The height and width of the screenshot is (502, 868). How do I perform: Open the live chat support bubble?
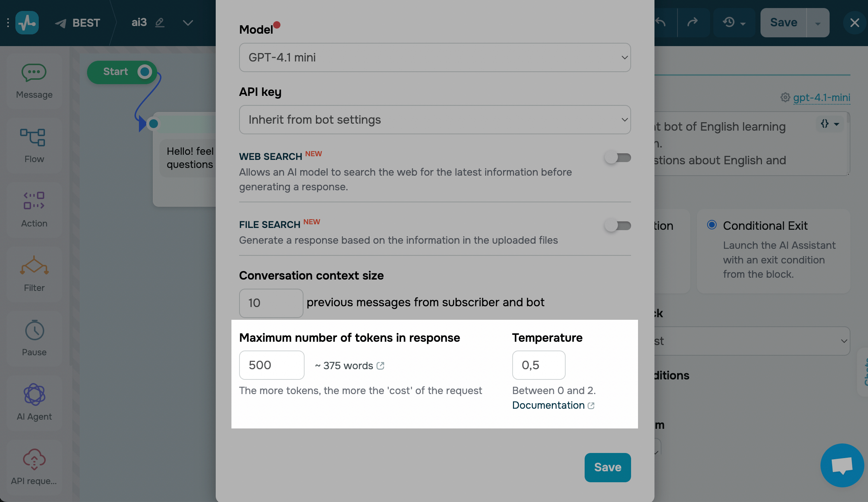pos(842,465)
